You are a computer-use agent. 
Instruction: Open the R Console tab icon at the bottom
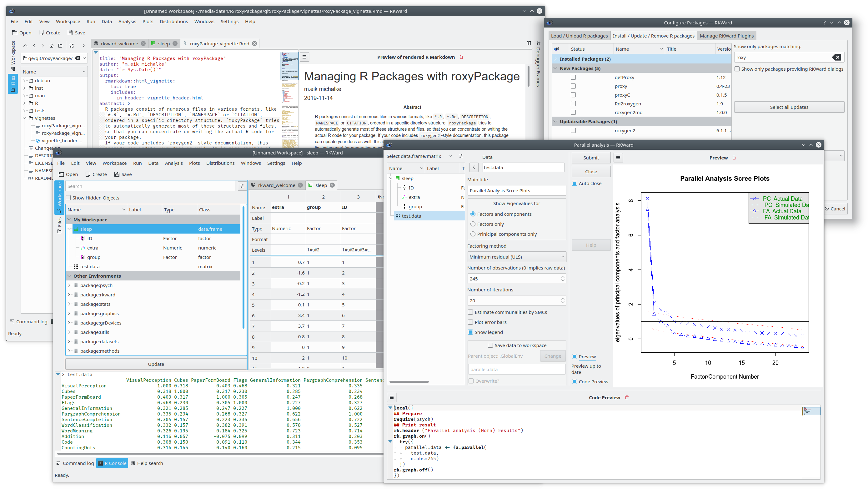(x=100, y=463)
